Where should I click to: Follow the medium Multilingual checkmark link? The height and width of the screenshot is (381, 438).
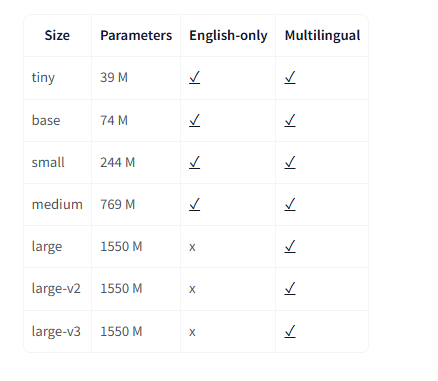pyautogui.click(x=290, y=204)
